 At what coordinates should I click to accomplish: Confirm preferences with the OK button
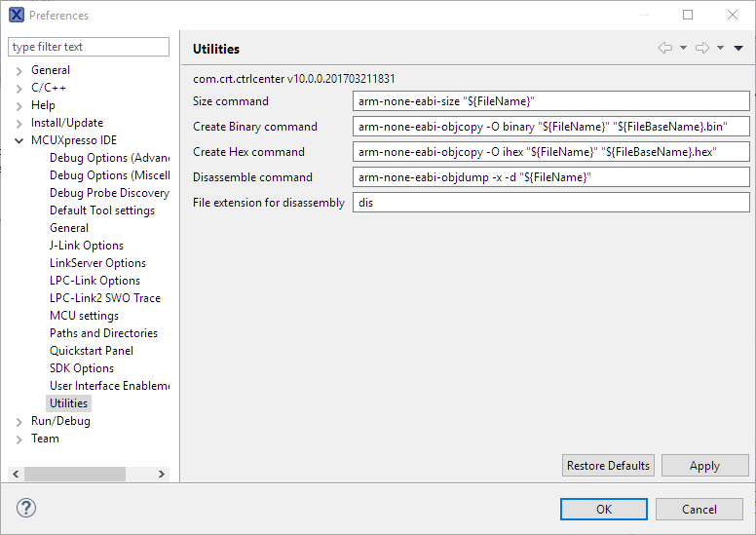[604, 510]
